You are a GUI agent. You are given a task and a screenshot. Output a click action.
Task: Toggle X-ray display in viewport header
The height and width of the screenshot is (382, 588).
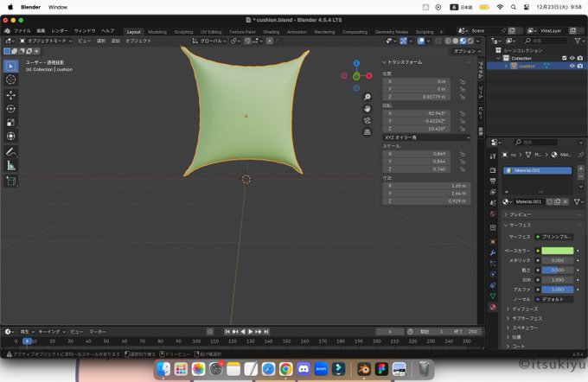click(438, 41)
